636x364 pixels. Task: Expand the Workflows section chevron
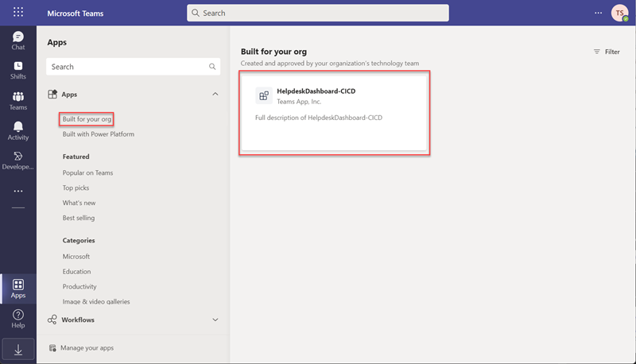215,319
